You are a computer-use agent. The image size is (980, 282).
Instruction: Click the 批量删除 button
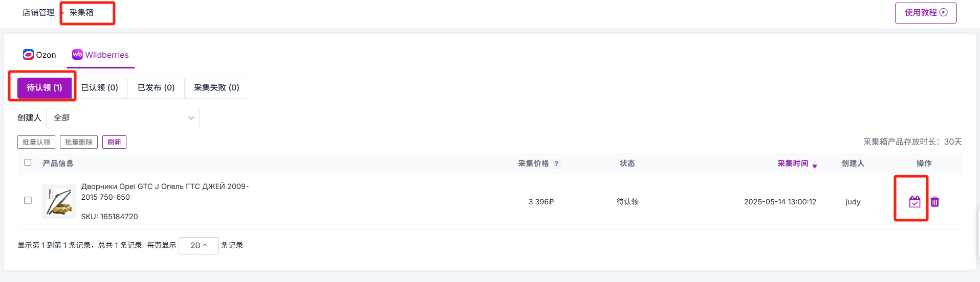79,142
